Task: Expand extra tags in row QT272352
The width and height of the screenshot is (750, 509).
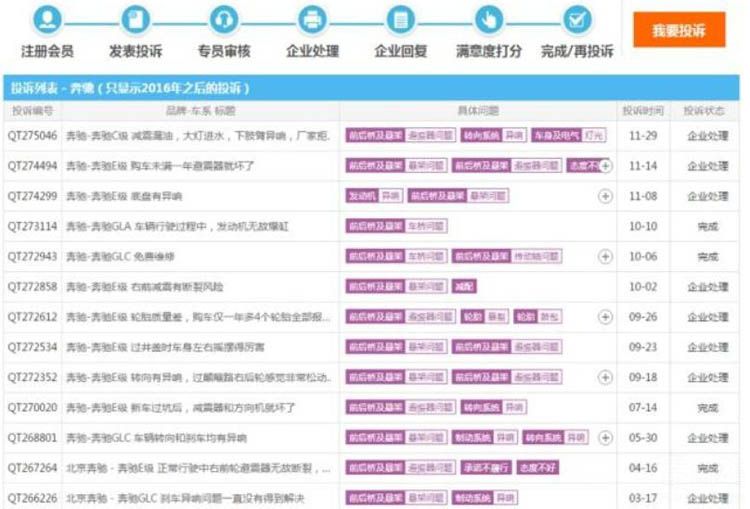Action: (x=605, y=378)
